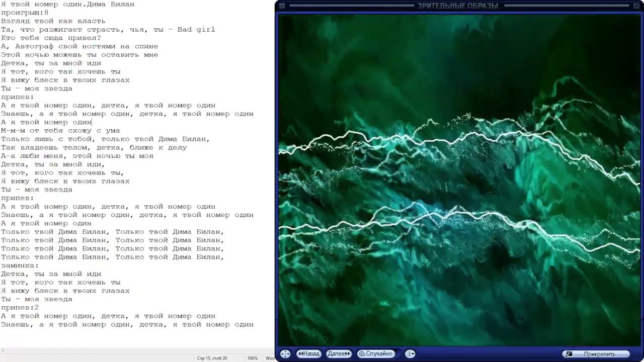Click the Зрительные образы panel title
This screenshot has height=362, width=644.
click(x=458, y=6)
